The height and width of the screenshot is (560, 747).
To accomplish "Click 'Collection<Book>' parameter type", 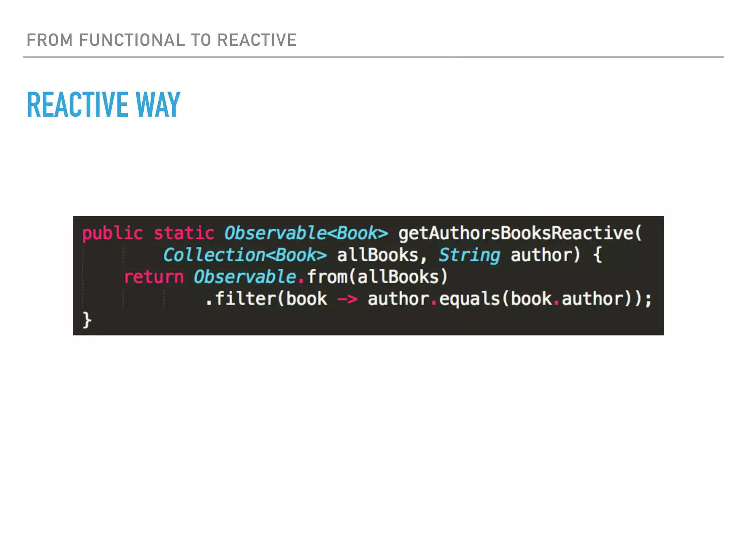I will click(x=245, y=255).
